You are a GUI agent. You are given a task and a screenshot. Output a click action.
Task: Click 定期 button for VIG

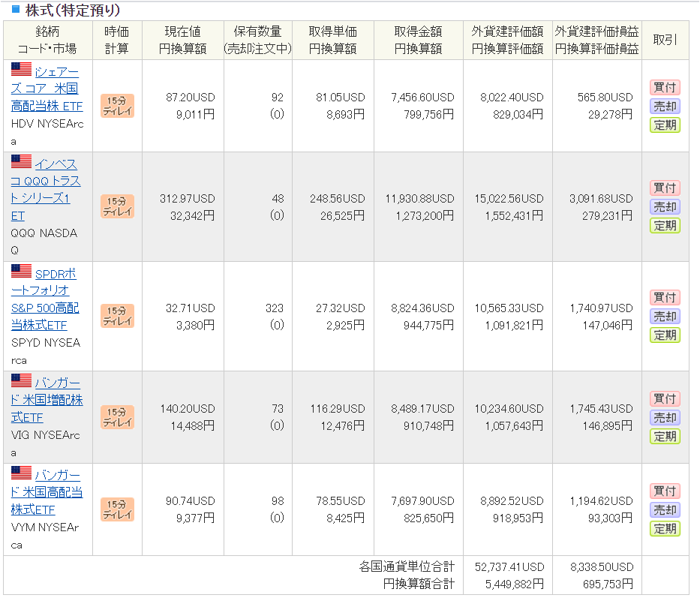(665, 436)
